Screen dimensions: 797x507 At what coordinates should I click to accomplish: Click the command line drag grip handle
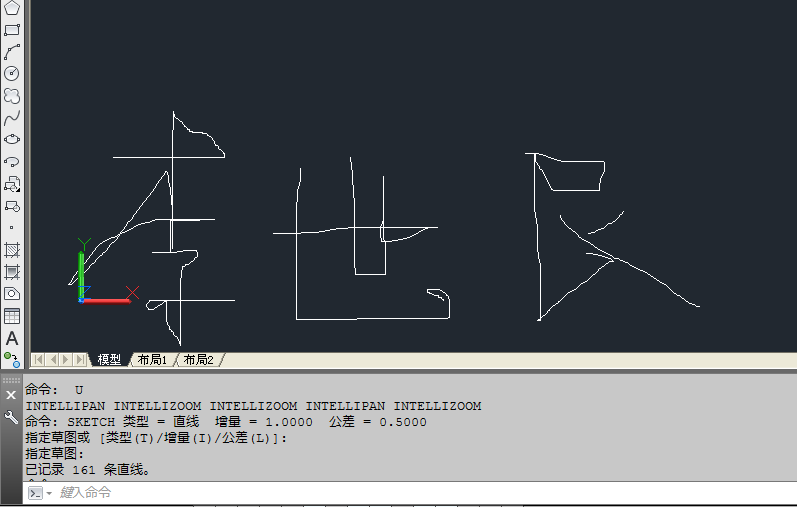11,380
